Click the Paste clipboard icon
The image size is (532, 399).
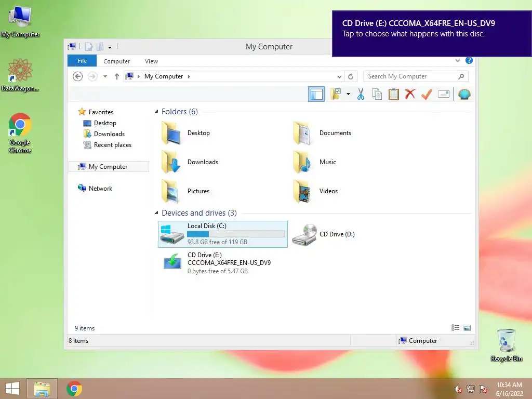tap(394, 94)
